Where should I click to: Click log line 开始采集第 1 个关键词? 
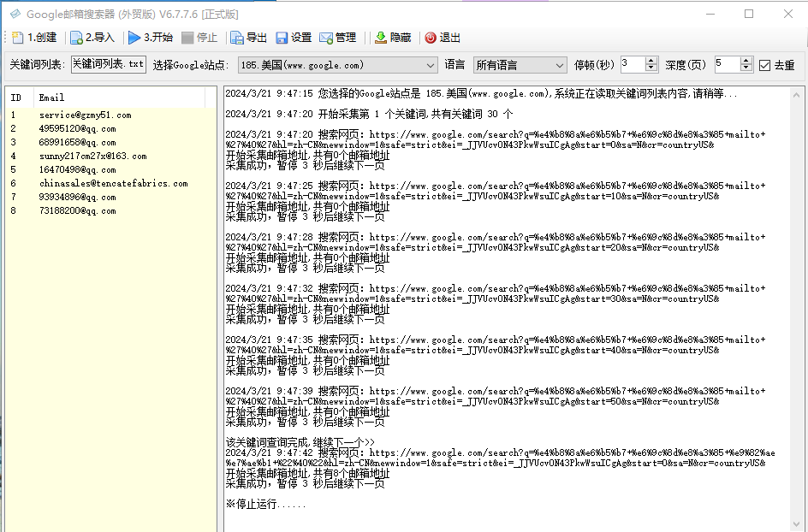369,114
